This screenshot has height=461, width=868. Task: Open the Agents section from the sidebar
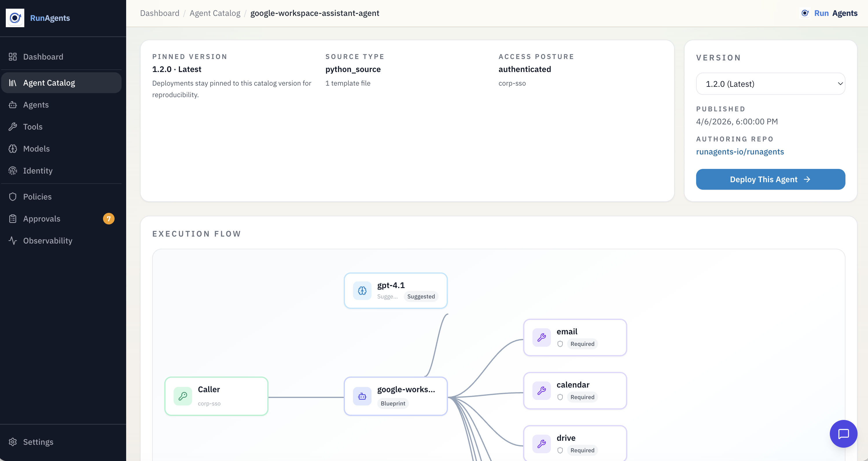click(36, 105)
